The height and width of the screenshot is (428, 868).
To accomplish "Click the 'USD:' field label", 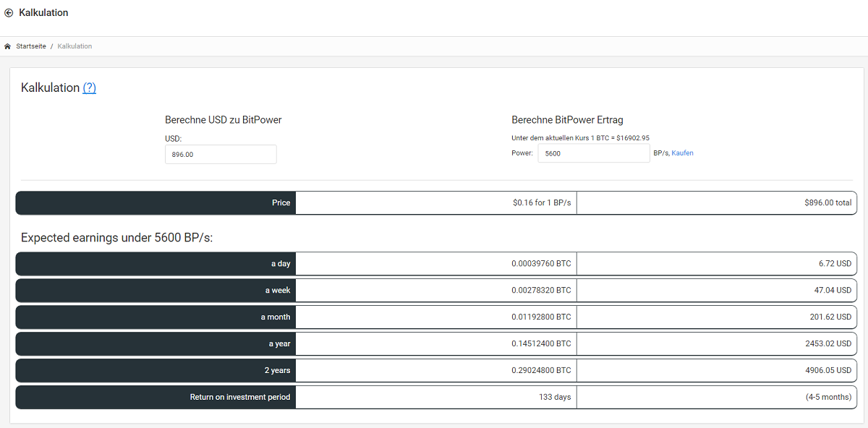I will pyautogui.click(x=173, y=138).
